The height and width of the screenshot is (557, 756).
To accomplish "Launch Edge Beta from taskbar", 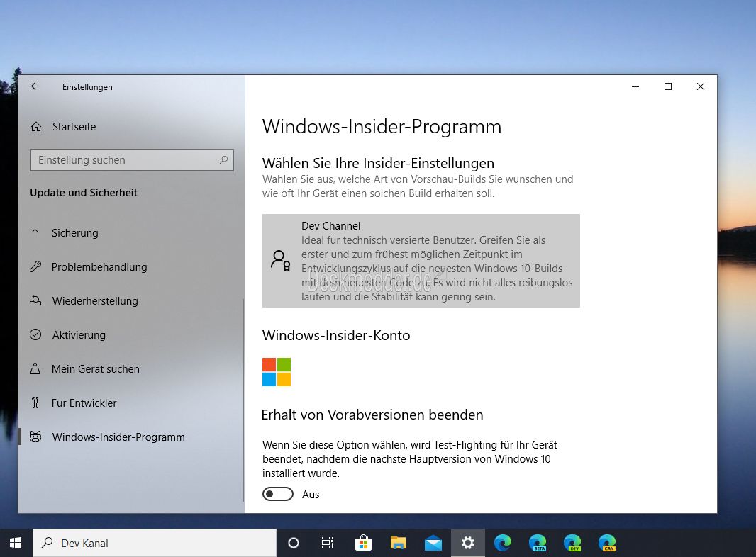I will point(537,543).
